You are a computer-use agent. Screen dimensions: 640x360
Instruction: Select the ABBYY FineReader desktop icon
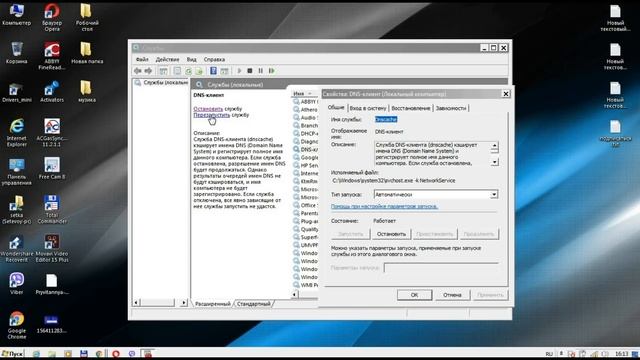point(52,56)
